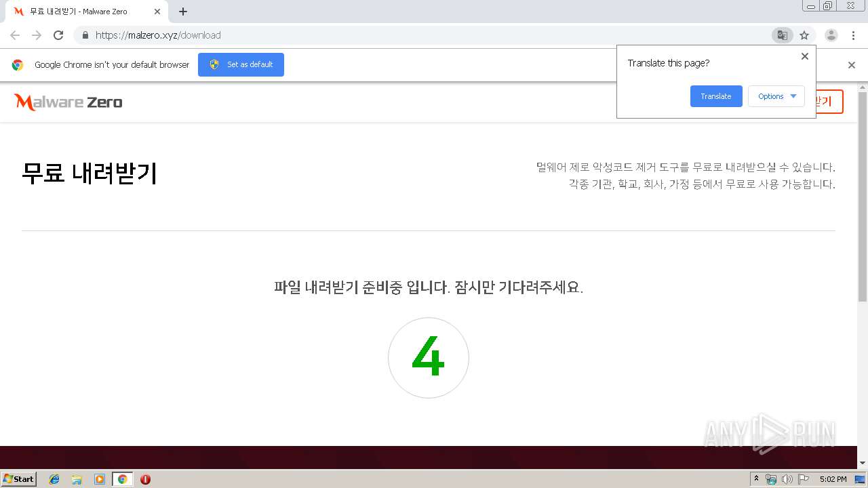Click the Malware Zero logo
This screenshot has height=488, width=868.
click(68, 102)
